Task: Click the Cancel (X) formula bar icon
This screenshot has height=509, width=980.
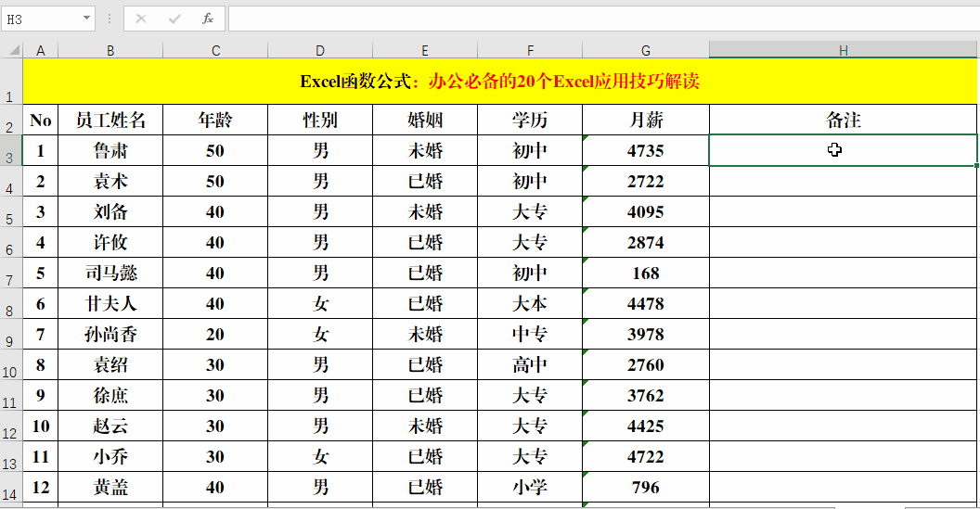Action: tap(141, 19)
